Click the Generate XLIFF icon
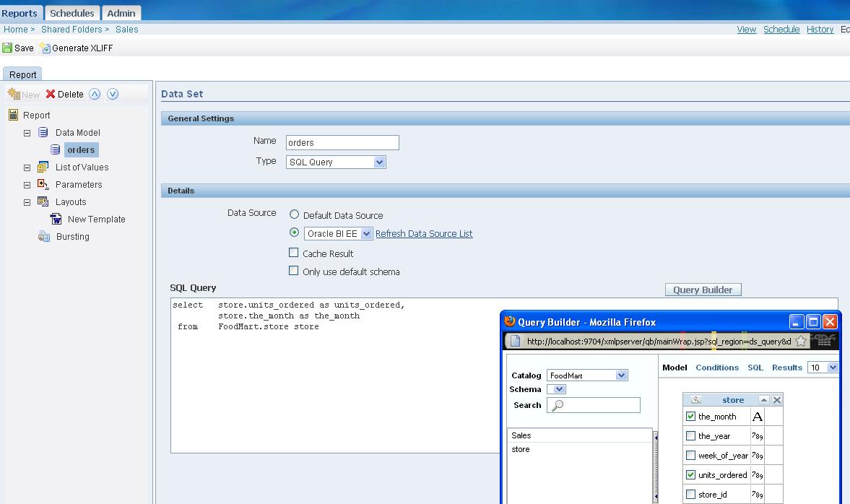The image size is (850, 504). [x=45, y=48]
